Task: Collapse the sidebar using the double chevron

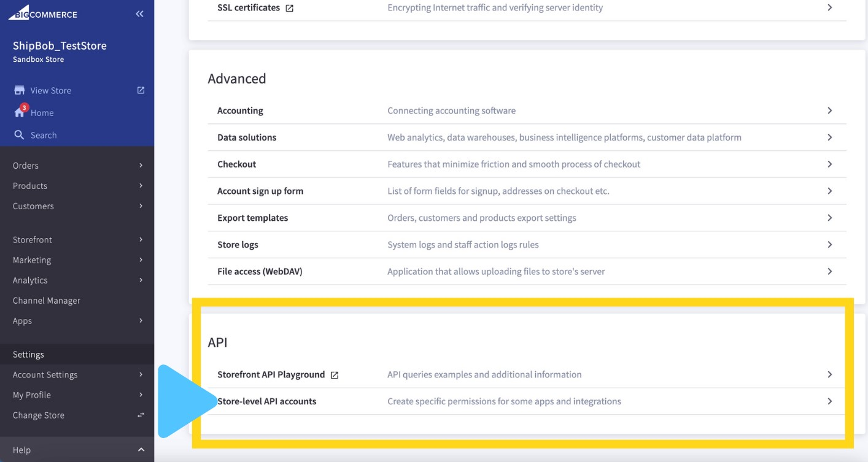Action: 139,13
